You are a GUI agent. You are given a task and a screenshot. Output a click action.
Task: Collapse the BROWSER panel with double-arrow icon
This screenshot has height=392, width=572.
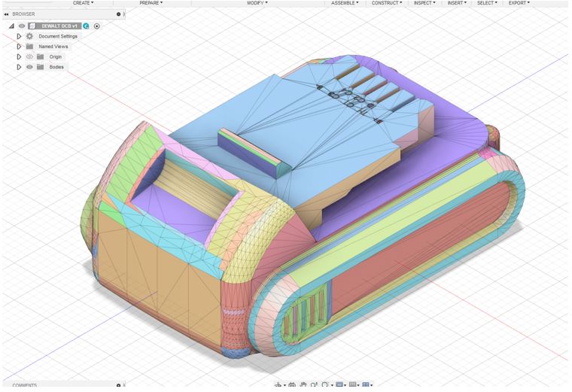6,14
